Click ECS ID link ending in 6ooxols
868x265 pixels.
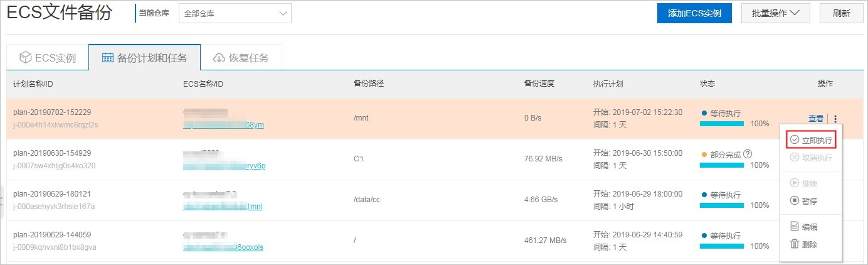tap(223, 247)
